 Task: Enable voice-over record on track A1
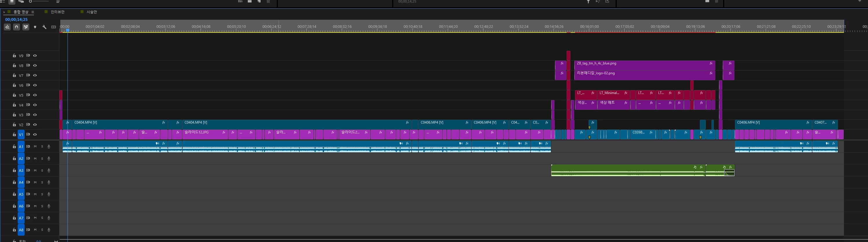(49, 147)
